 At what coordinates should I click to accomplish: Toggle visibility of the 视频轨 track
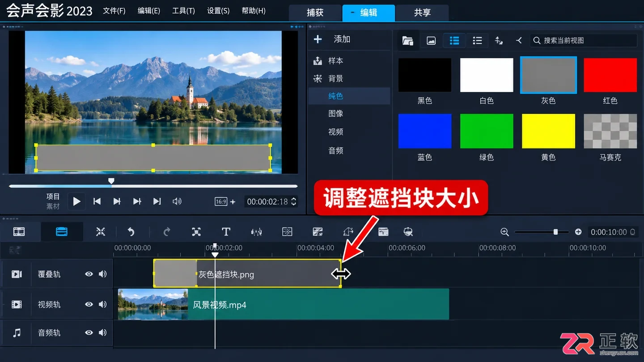[x=89, y=304]
